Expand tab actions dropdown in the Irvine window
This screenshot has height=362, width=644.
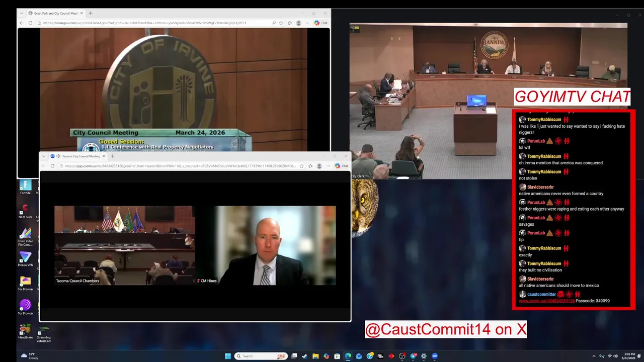pos(21,13)
